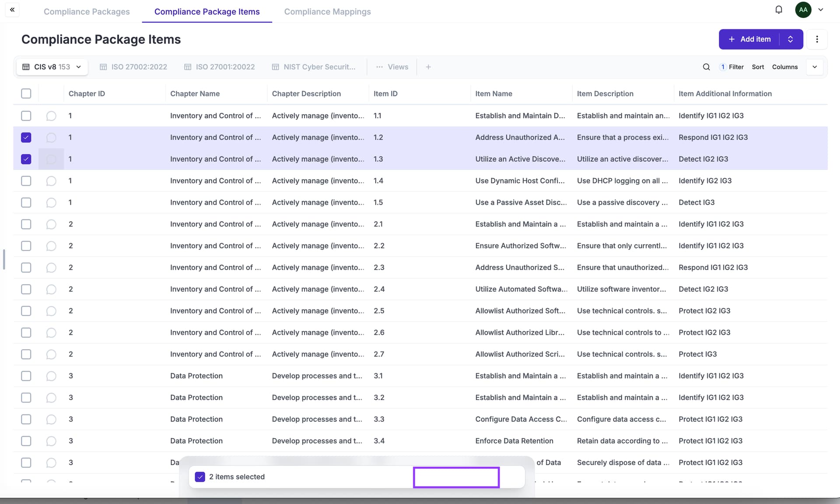Open the Add item split dropdown arrows
Screen dimensions: 840x504
click(x=791, y=39)
